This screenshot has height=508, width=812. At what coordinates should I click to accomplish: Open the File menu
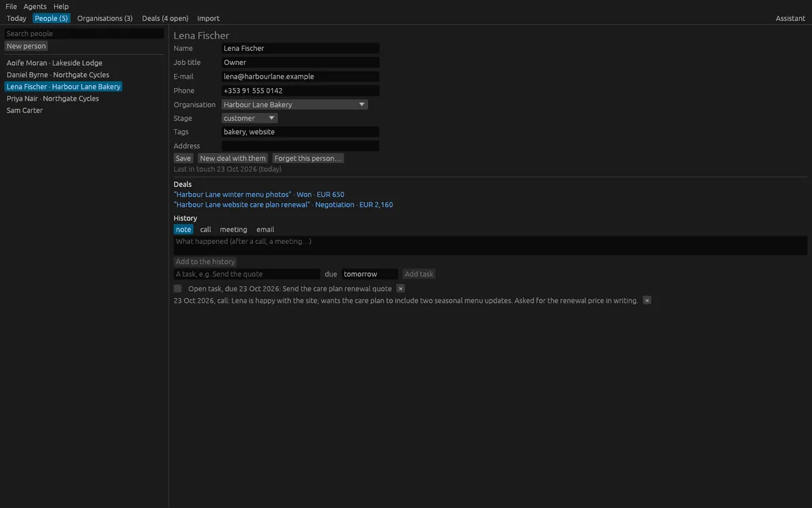[11, 6]
